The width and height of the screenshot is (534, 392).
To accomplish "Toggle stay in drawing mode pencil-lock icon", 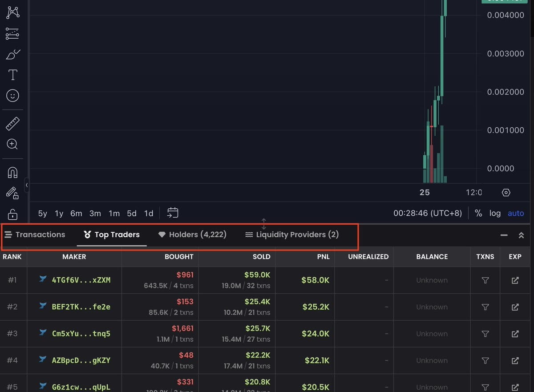I will pyautogui.click(x=12, y=193).
